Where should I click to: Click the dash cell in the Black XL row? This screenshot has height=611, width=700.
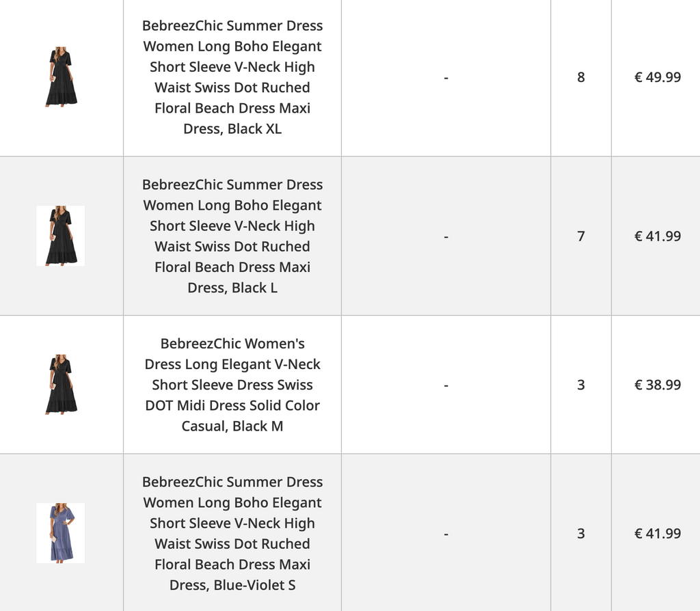(x=446, y=77)
